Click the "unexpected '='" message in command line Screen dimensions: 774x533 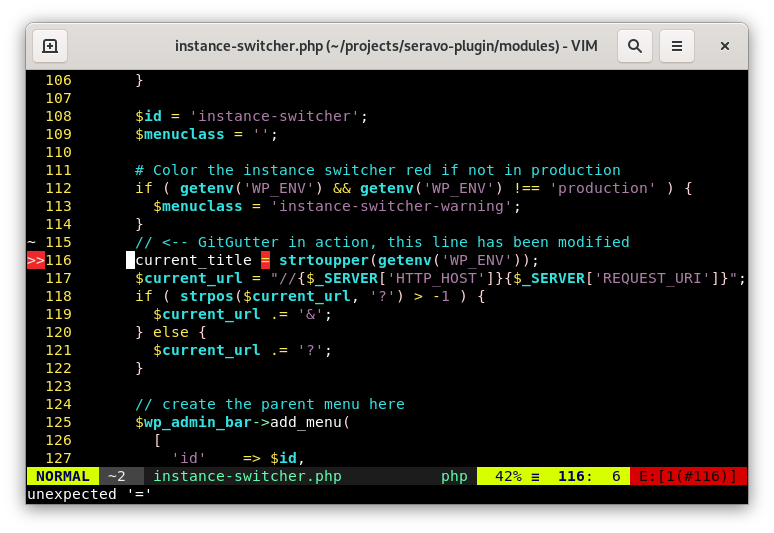pos(88,494)
